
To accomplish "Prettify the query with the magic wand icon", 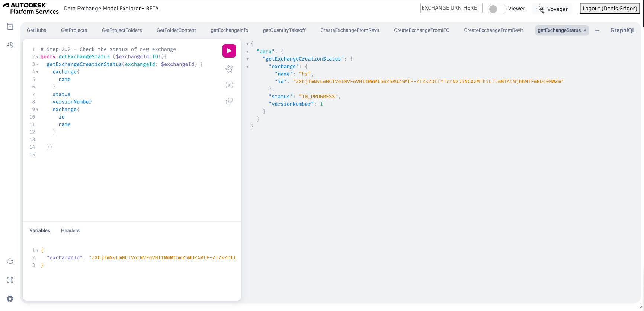I will click(x=229, y=69).
